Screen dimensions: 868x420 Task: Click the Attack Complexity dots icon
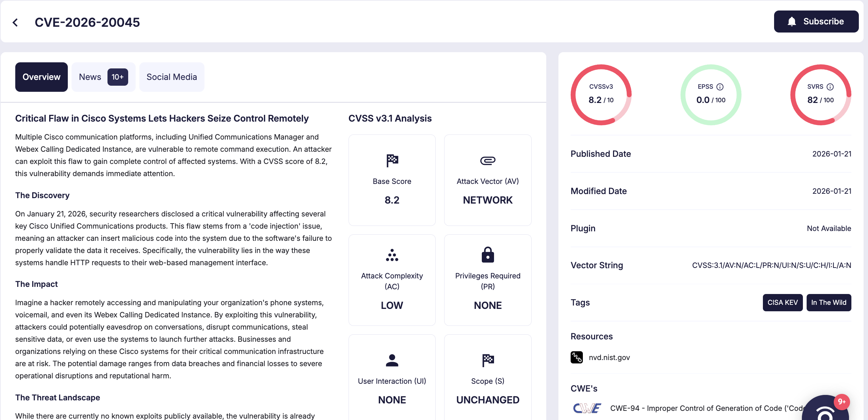392,255
